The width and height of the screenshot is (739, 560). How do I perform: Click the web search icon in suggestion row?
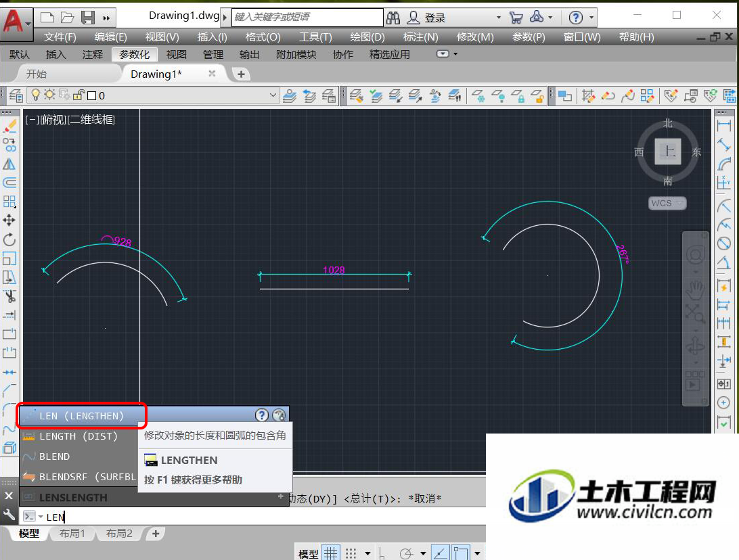[x=279, y=415]
